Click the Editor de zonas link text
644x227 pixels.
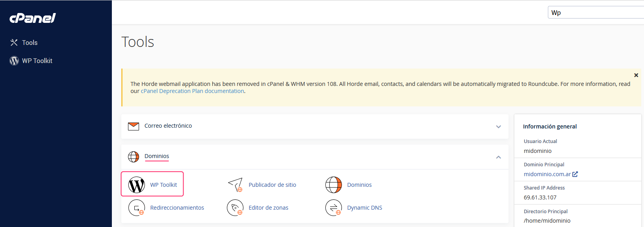(268, 208)
